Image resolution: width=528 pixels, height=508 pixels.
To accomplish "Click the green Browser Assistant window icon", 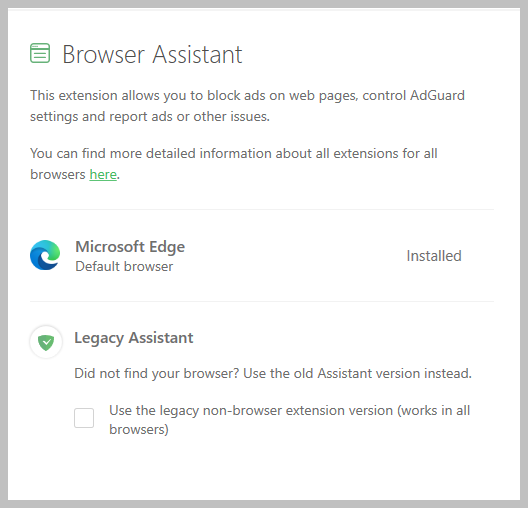I will 40,53.
